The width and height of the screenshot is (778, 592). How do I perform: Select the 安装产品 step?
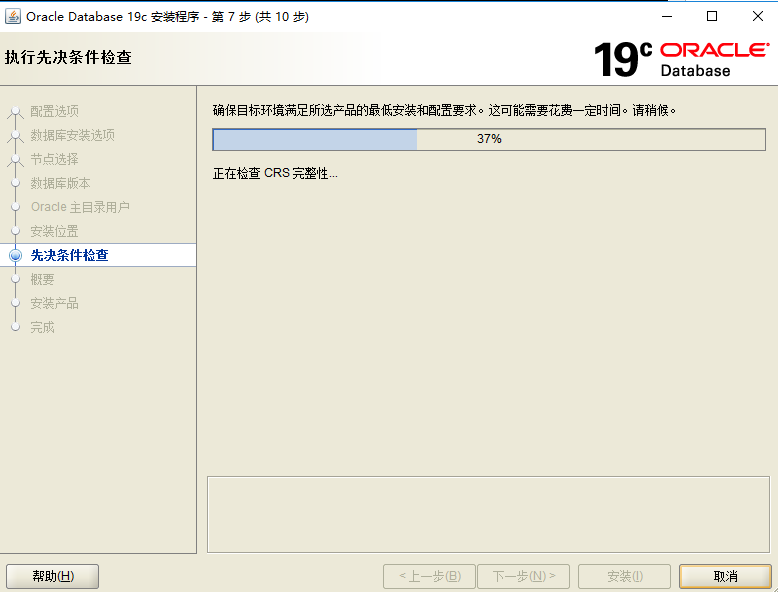54,303
